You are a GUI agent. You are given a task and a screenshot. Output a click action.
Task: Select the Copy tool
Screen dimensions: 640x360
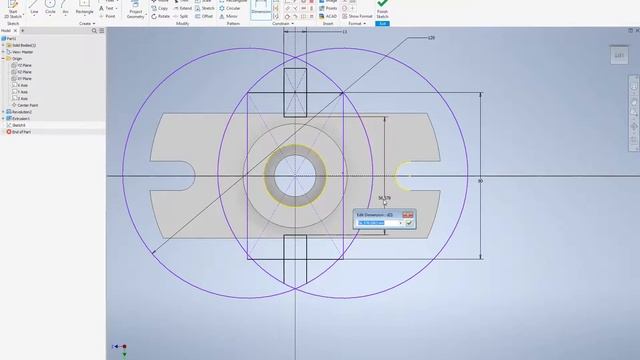[160, 8]
